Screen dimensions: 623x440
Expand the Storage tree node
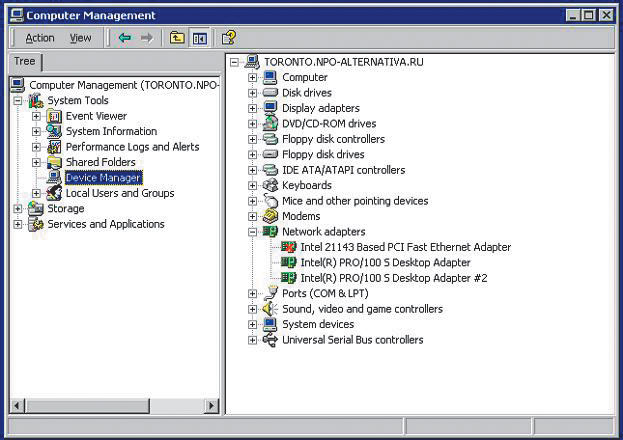19,209
